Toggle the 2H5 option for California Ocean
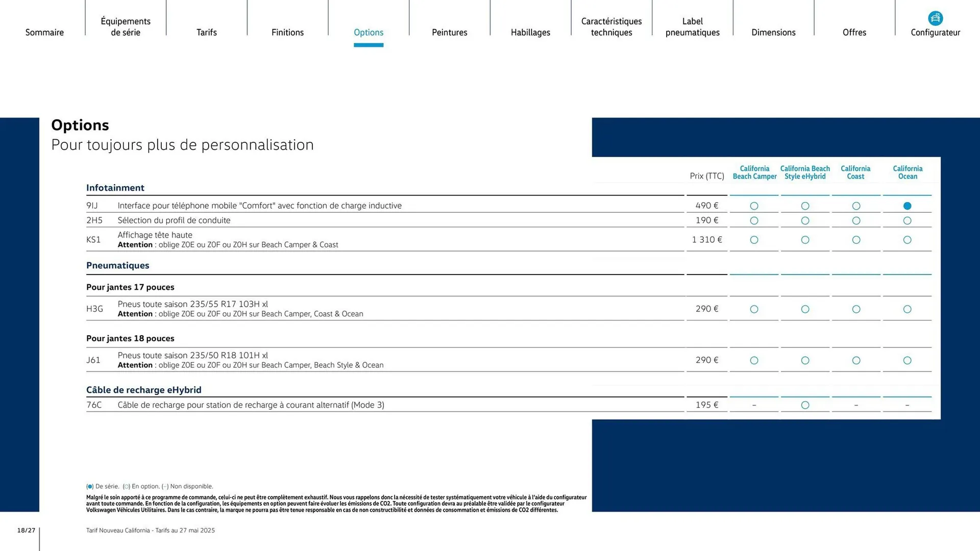The image size is (980, 551). point(907,220)
